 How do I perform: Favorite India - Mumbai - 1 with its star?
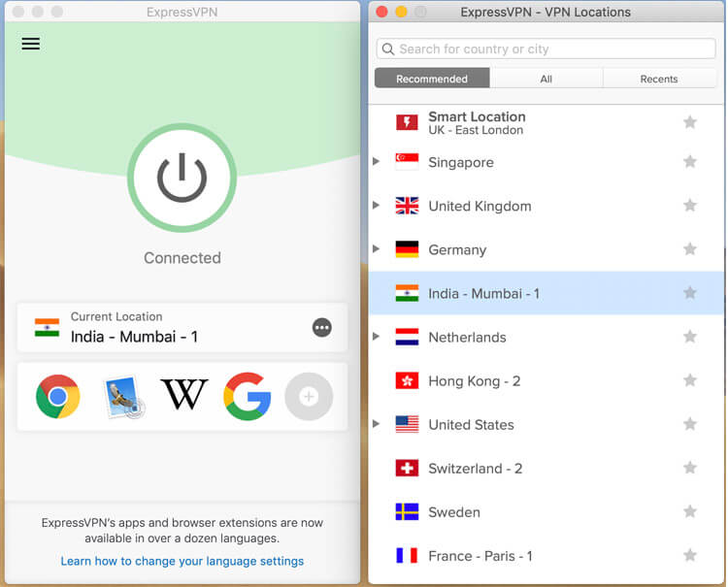pyautogui.click(x=690, y=293)
